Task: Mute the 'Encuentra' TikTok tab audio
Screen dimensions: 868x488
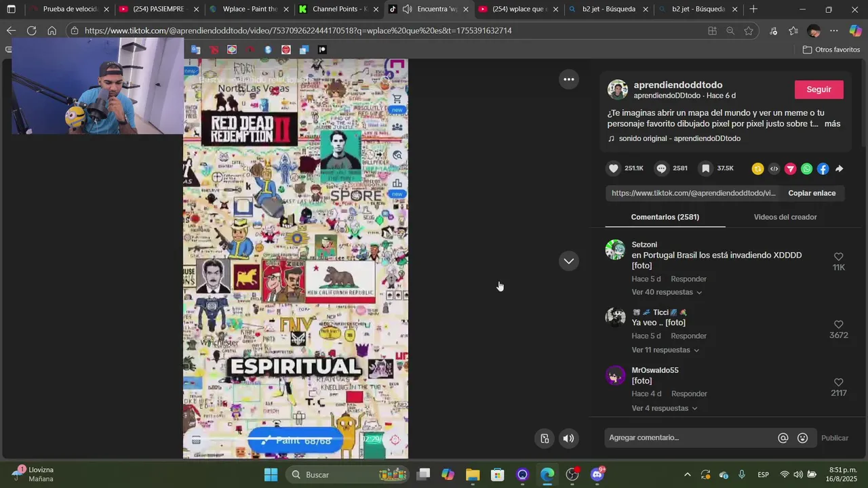Action: click(x=407, y=9)
